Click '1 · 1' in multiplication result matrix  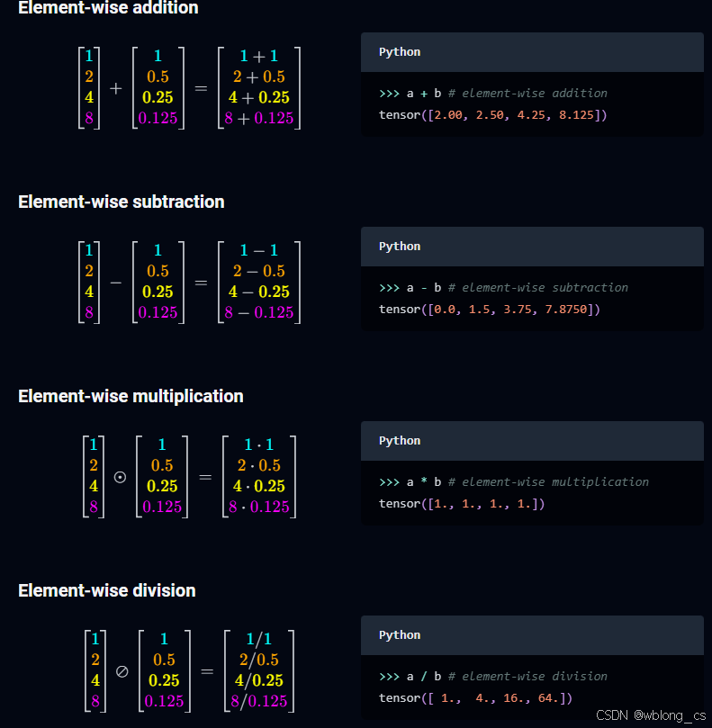tap(258, 445)
